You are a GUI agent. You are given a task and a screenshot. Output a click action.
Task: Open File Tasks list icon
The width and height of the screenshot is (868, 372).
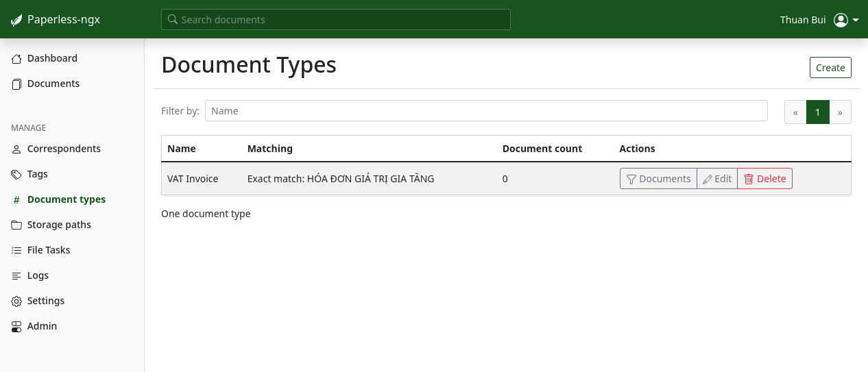click(16, 251)
